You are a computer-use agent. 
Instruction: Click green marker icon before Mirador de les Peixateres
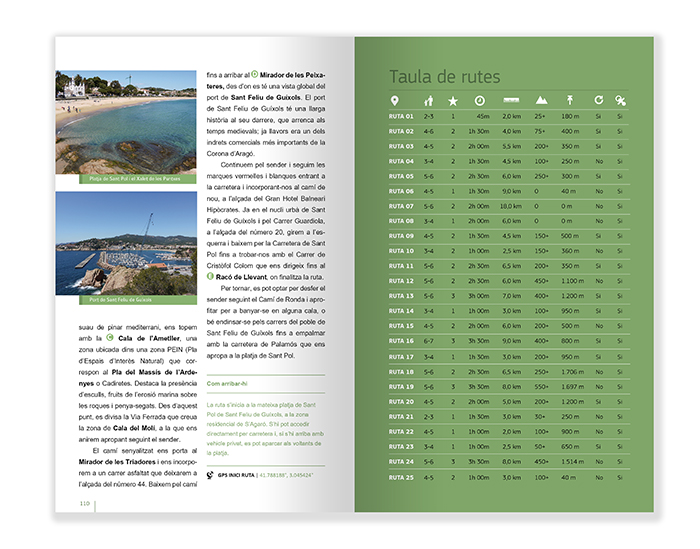tap(254, 74)
